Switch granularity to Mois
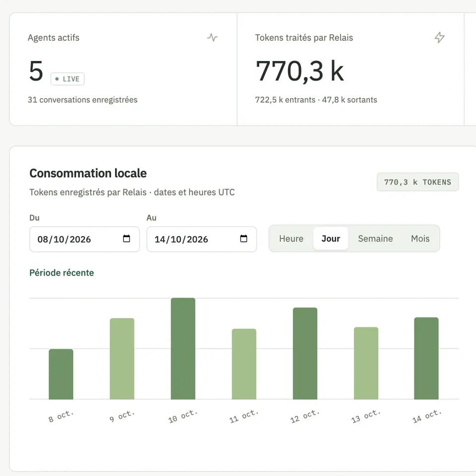Screen dimensions: 476x476 click(420, 238)
